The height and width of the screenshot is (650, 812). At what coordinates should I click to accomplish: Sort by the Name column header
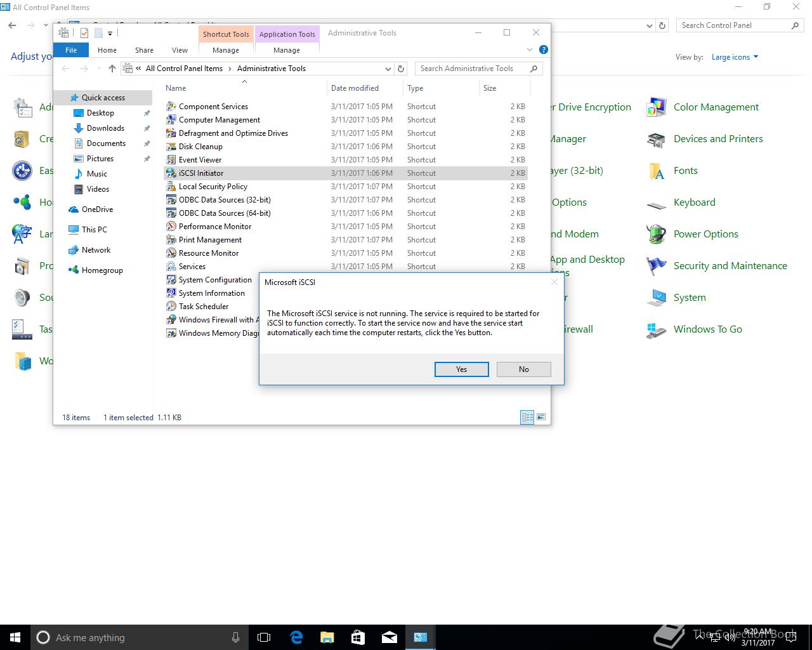click(244, 88)
